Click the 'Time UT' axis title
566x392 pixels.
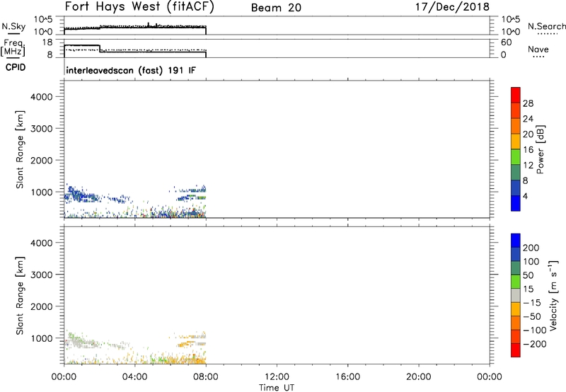point(277,388)
